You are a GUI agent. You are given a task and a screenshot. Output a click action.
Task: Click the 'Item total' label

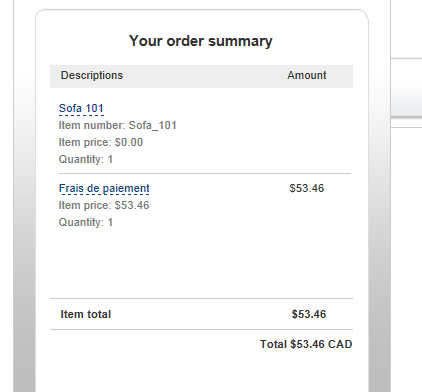click(86, 314)
